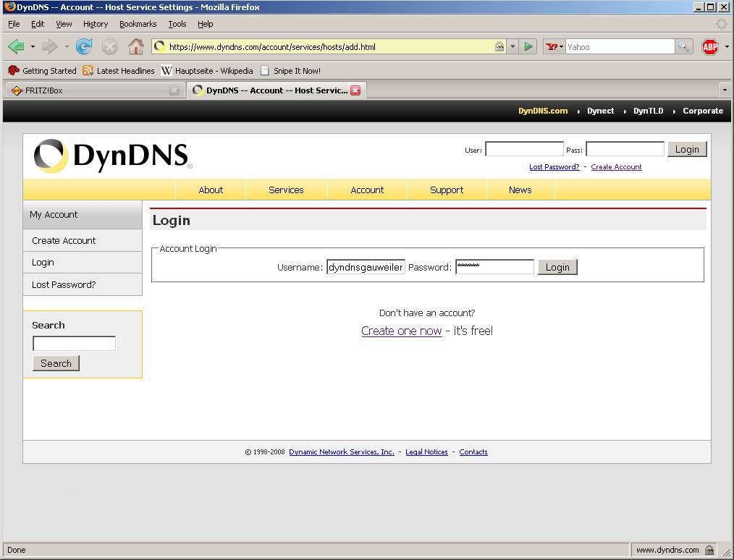Click the Adblock Plus ABP icon
The height and width of the screenshot is (560, 734).
click(709, 47)
